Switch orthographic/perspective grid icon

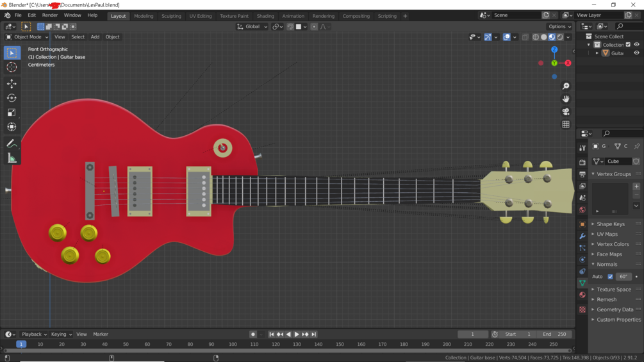[566, 124]
